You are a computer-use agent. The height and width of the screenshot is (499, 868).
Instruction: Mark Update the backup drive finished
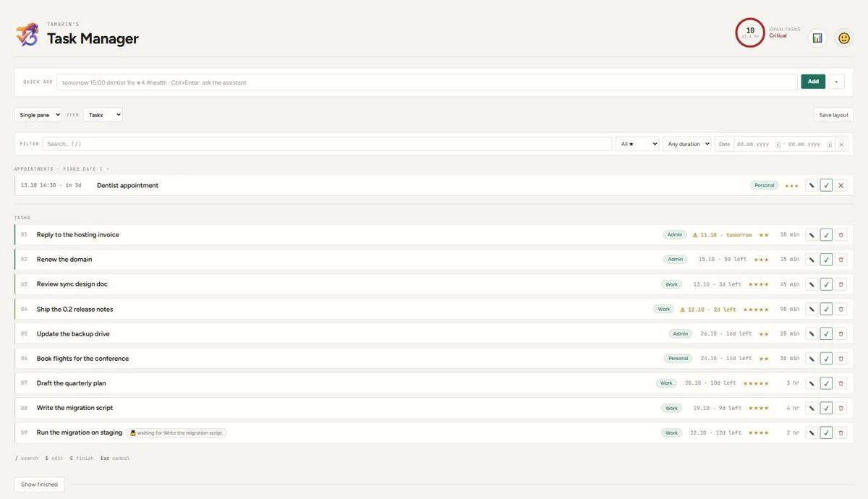click(x=826, y=334)
